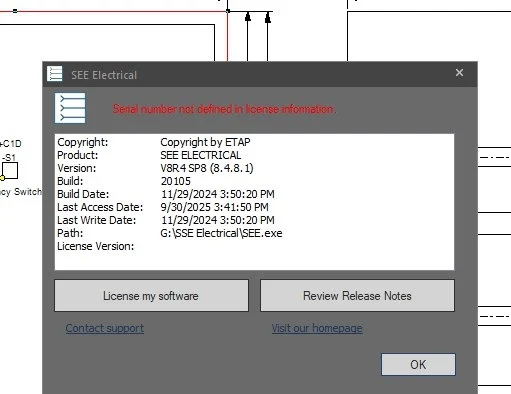Open the Visit our homepage link
Image resolution: width=511 pixels, height=394 pixels.
(x=317, y=328)
